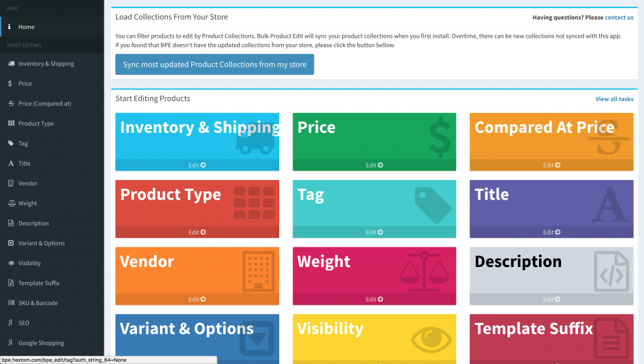This screenshot has height=364, width=644.
Task: Open Google Shopping in the sidebar
Action: click(x=52, y=343)
